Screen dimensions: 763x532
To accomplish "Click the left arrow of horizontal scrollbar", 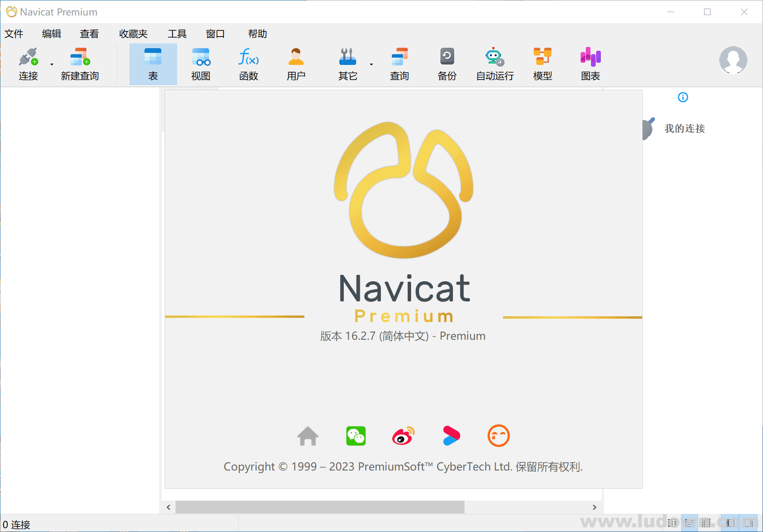I will point(169,507).
